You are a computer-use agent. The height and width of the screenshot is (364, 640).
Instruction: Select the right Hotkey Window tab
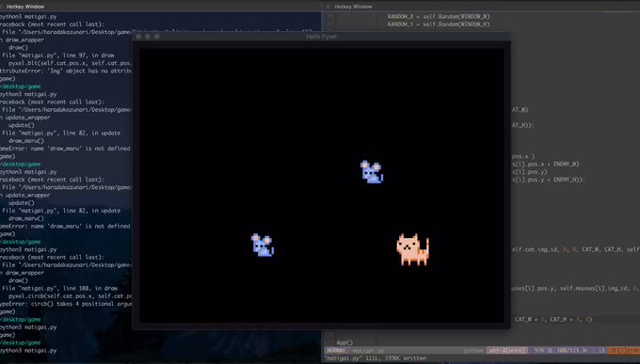pyautogui.click(x=354, y=7)
